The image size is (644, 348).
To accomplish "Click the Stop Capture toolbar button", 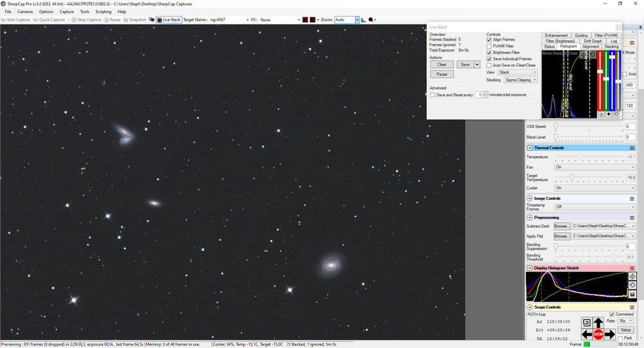I will tap(86, 20).
